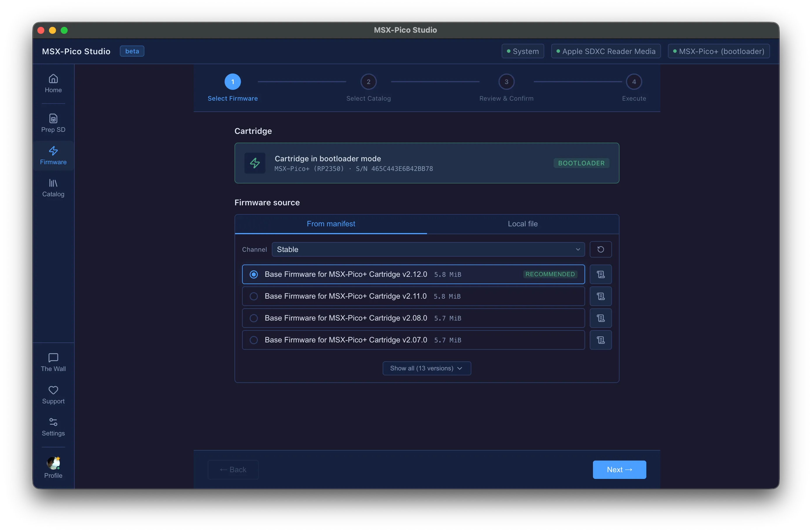Viewport: 812px width, 532px height.
Task: Open The Wall chat section
Action: (53, 363)
